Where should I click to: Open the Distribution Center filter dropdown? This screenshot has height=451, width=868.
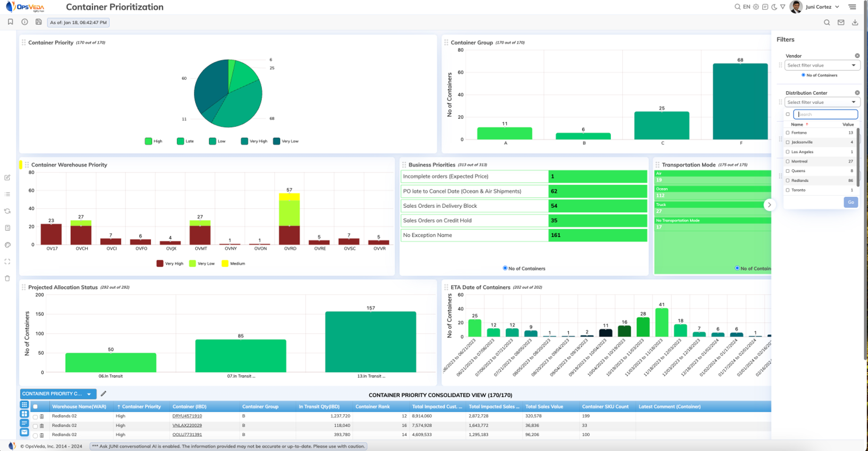click(822, 102)
